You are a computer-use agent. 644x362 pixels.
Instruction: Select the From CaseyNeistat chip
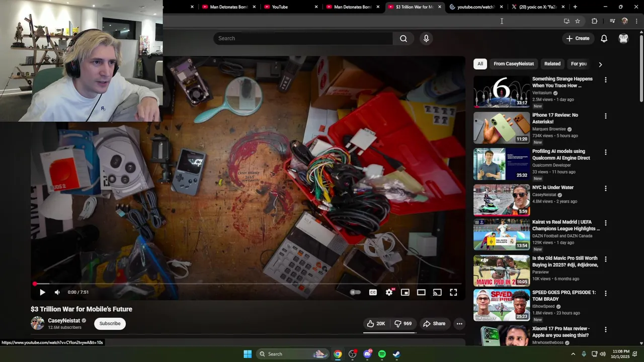(x=514, y=64)
